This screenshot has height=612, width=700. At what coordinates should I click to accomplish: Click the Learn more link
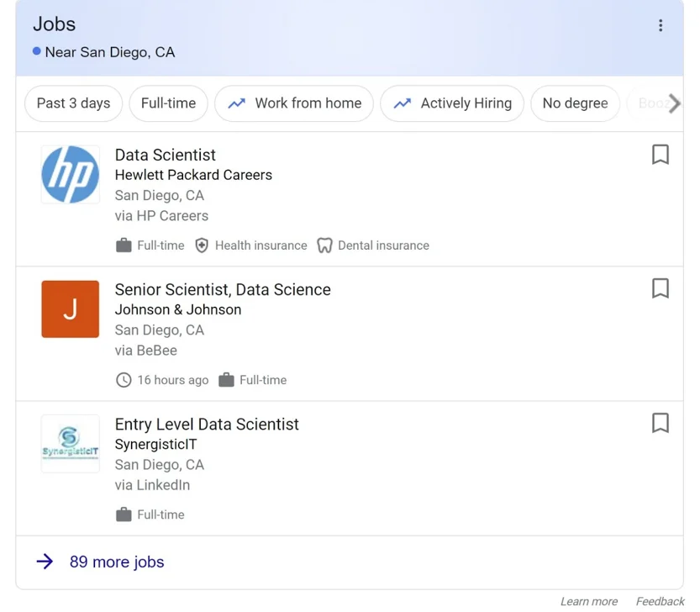click(x=589, y=601)
